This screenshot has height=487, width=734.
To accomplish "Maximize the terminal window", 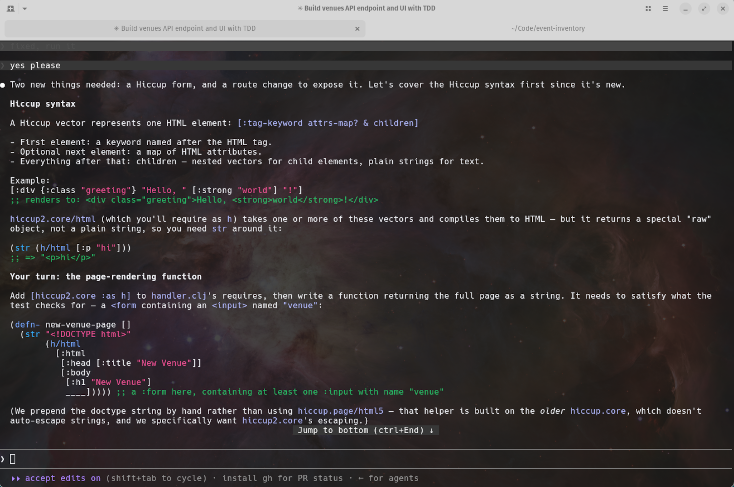I will (704, 8).
